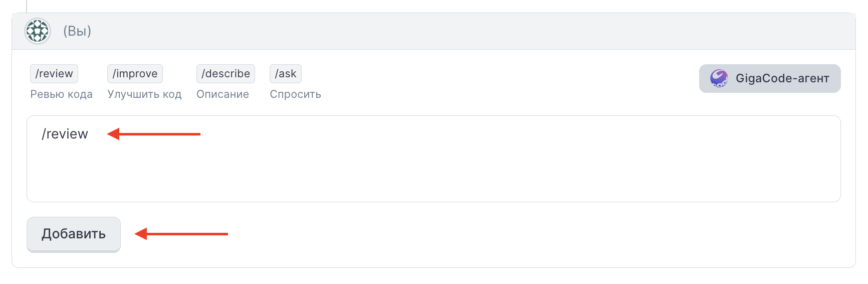Click red arrow pointing at /review text
Viewport: 868px width, 284px height.
(x=154, y=134)
